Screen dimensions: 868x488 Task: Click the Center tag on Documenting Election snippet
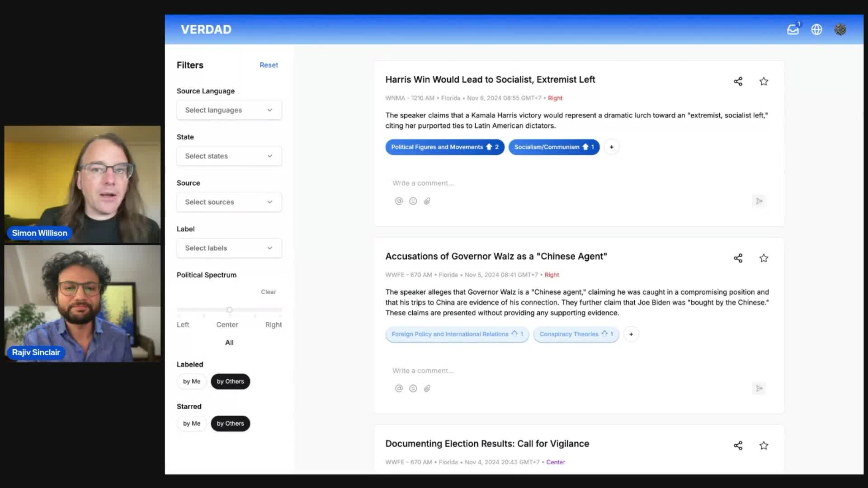click(556, 462)
